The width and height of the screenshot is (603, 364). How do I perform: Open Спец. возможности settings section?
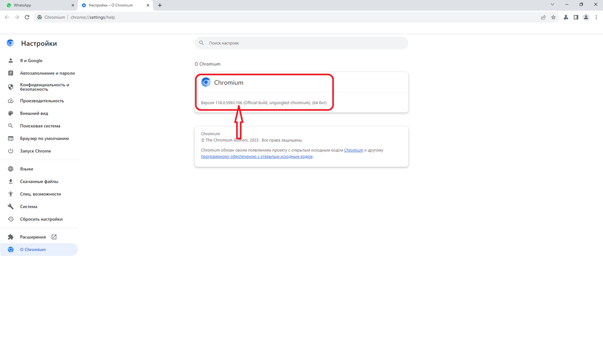(x=39, y=194)
